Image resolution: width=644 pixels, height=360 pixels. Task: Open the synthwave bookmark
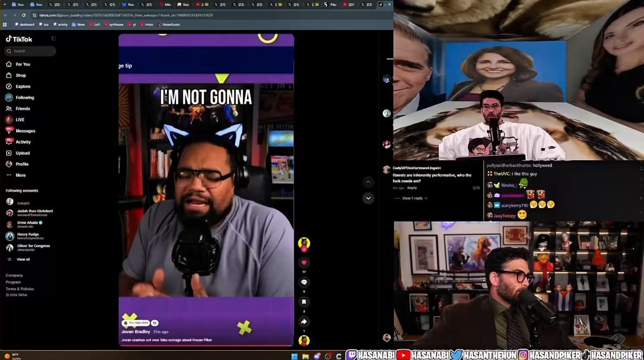coord(113,24)
